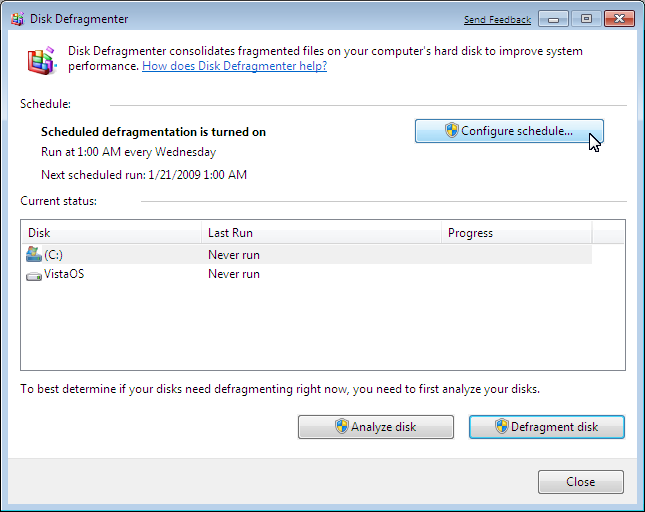Image resolution: width=645 pixels, height=512 pixels.
Task: Open How does Disk Defragmenter help link
Action: tap(234, 66)
